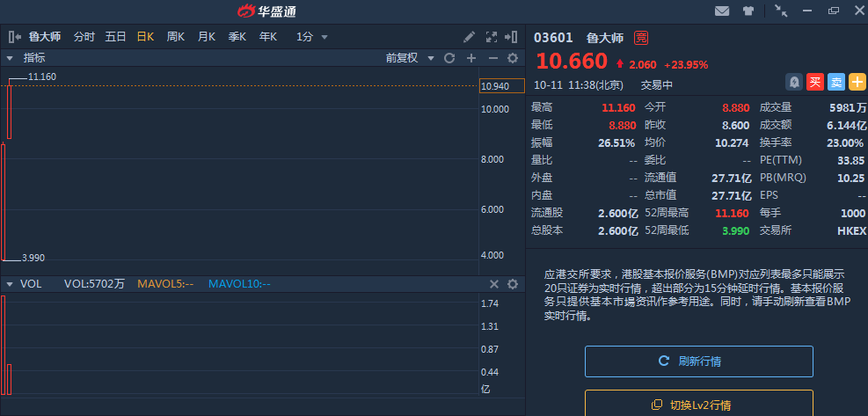This screenshot has height=416, width=868.
Task: Collapse the left panel icon beside 鲁大师
Action: pyautogui.click(x=15, y=37)
